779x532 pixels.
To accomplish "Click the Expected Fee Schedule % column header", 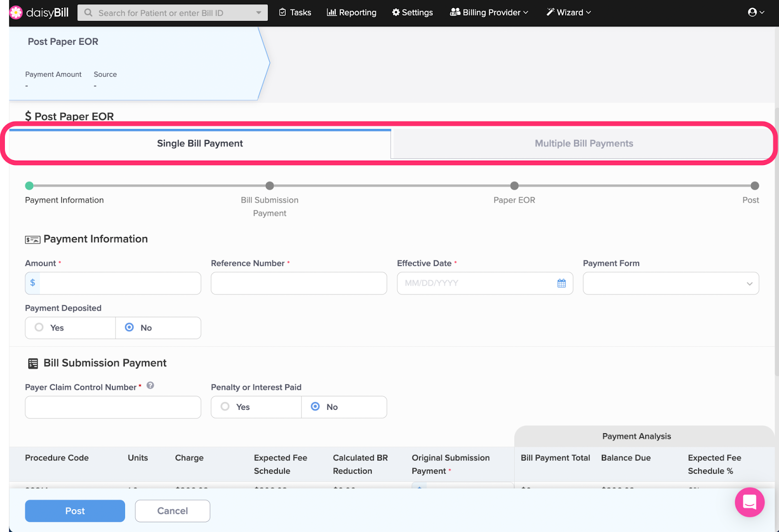I will [715, 464].
